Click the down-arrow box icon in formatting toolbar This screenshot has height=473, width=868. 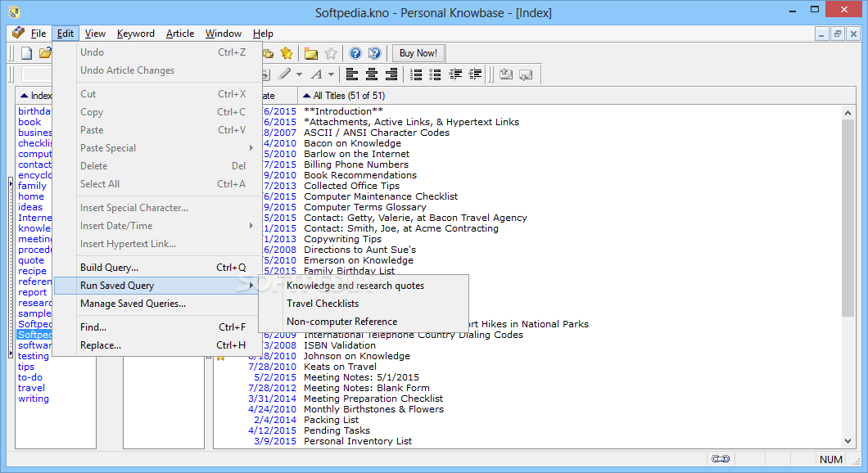tap(526, 74)
